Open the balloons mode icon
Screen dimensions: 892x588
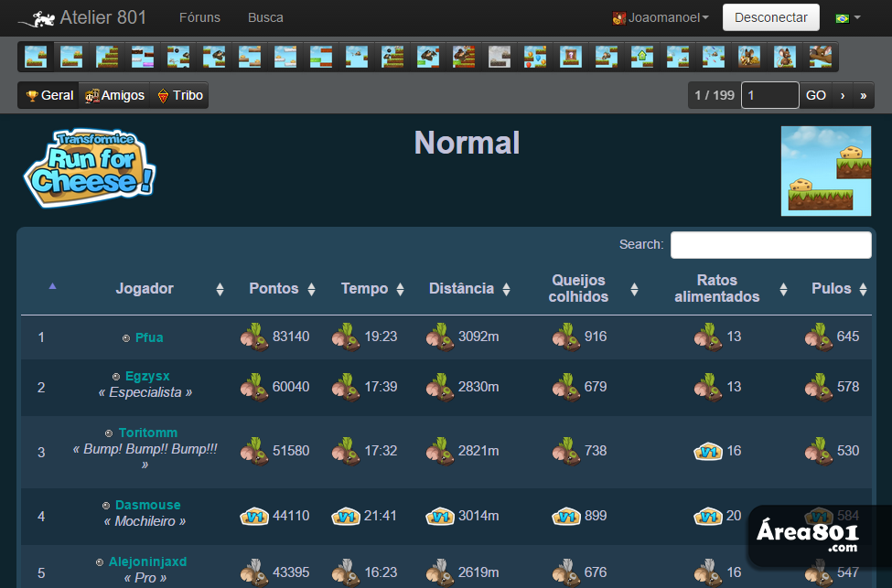(x=535, y=57)
